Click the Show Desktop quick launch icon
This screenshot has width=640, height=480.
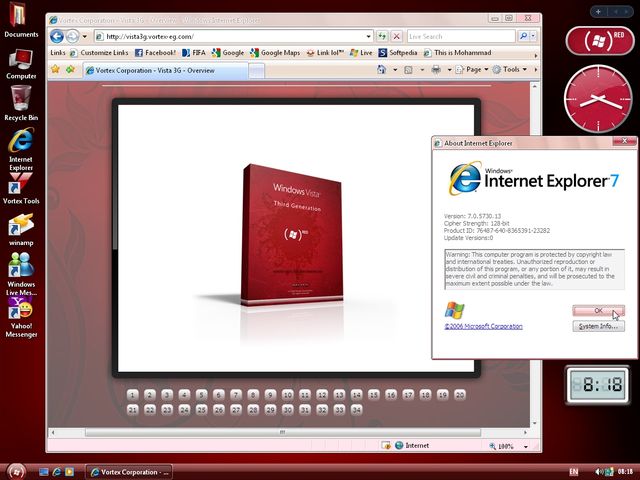(44, 472)
